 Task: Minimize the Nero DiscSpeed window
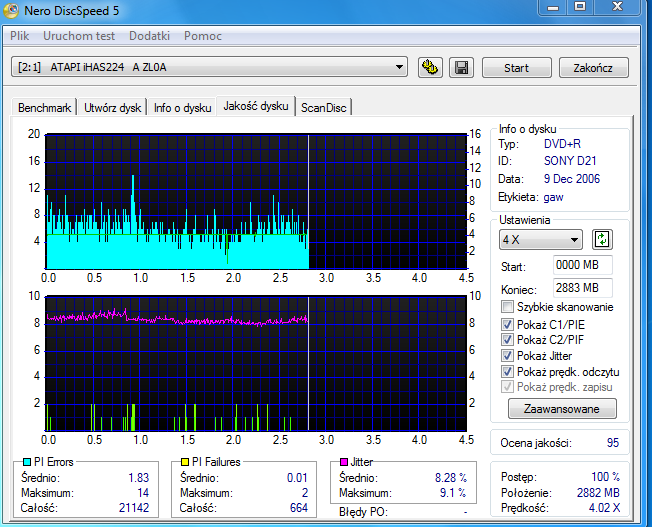[553, 7]
